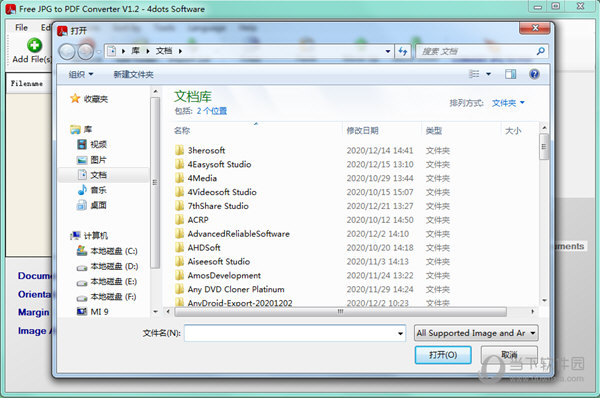Close the 打开 open dialog
Image resolution: width=600 pixels, height=398 pixels.
535,28
